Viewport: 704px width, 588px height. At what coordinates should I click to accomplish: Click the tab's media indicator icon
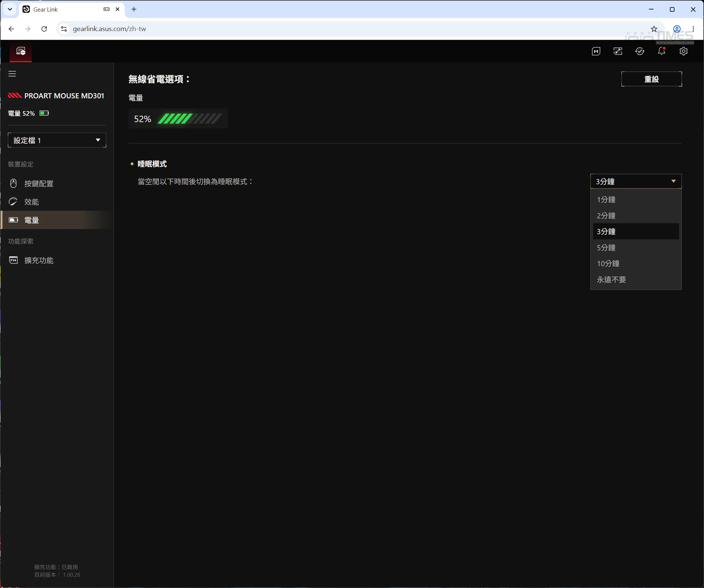(107, 9)
